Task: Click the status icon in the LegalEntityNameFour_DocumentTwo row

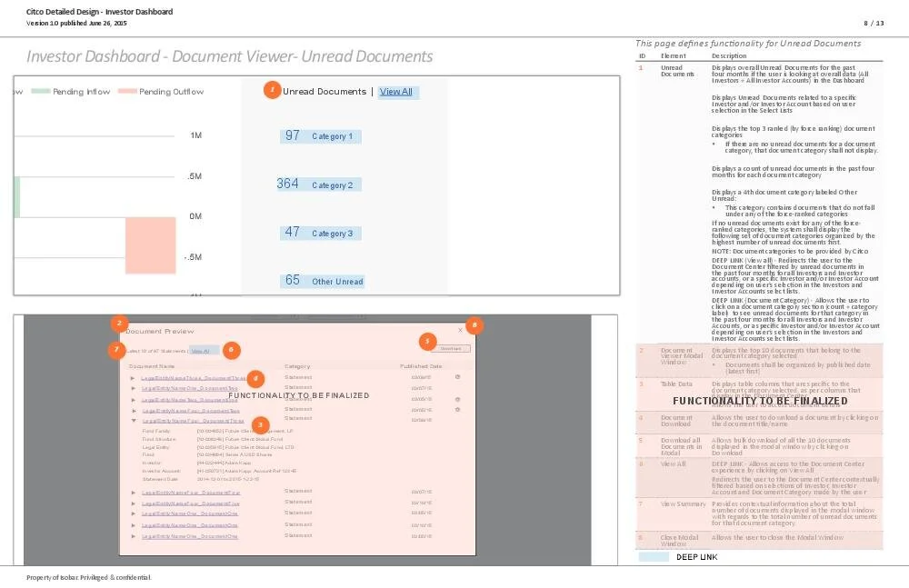Action: coord(457,409)
